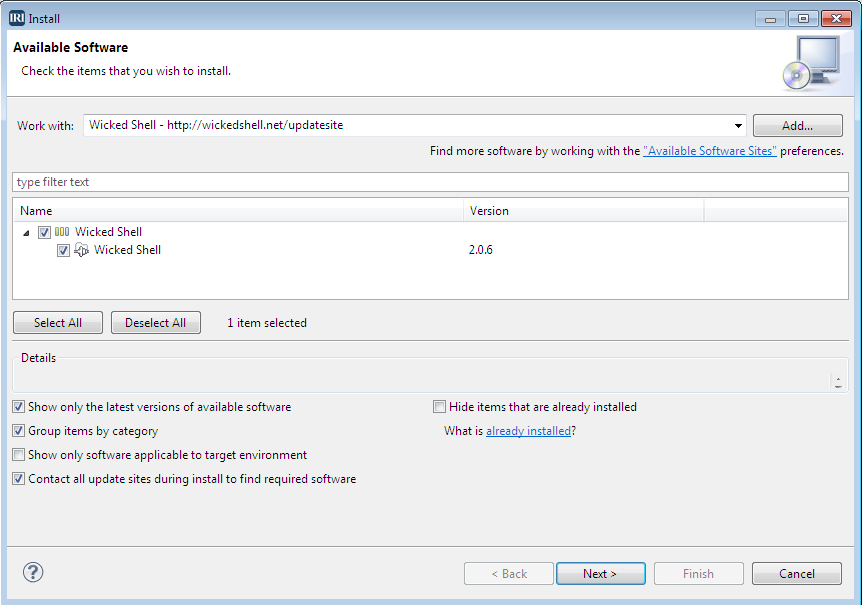Close the Install dialog window
The image size is (862, 605).
coord(836,19)
